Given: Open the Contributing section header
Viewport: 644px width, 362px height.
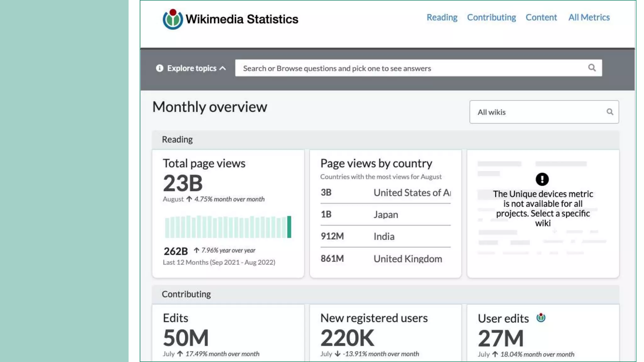Looking at the screenshot, I should [x=386, y=294].
